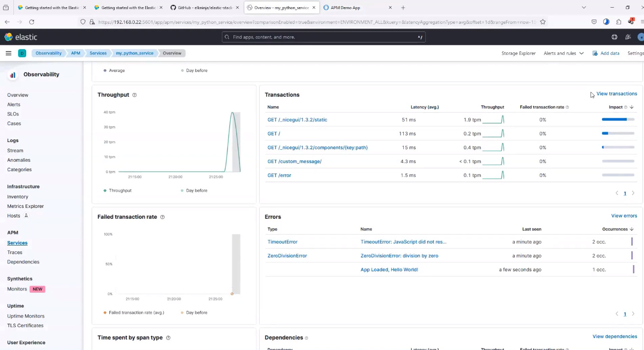This screenshot has width=644, height=350.
Task: Go to next page in Transactions table
Action: tap(633, 193)
